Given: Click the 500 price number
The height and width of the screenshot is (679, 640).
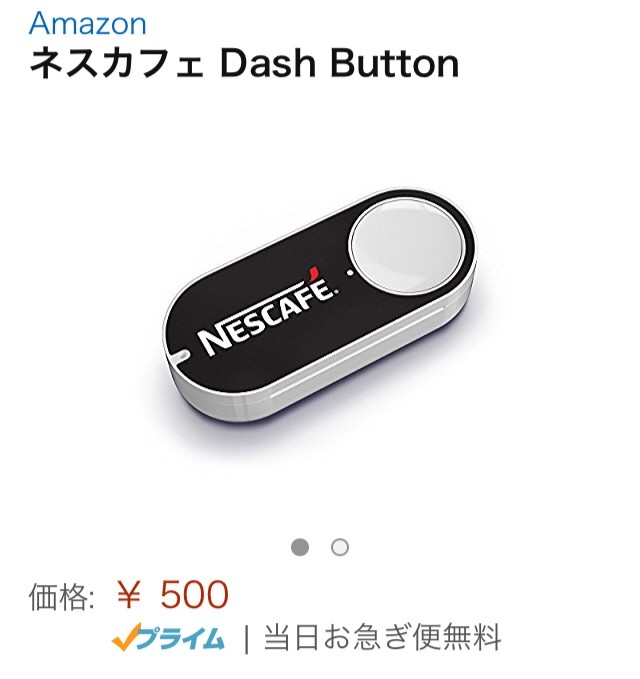Looking at the screenshot, I should coord(194,595).
